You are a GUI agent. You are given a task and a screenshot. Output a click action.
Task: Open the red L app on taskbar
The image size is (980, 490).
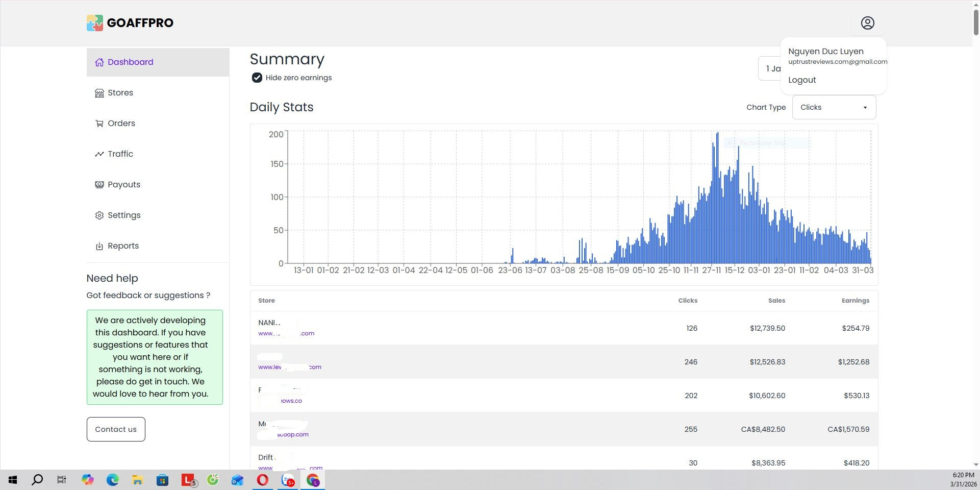pyautogui.click(x=188, y=480)
